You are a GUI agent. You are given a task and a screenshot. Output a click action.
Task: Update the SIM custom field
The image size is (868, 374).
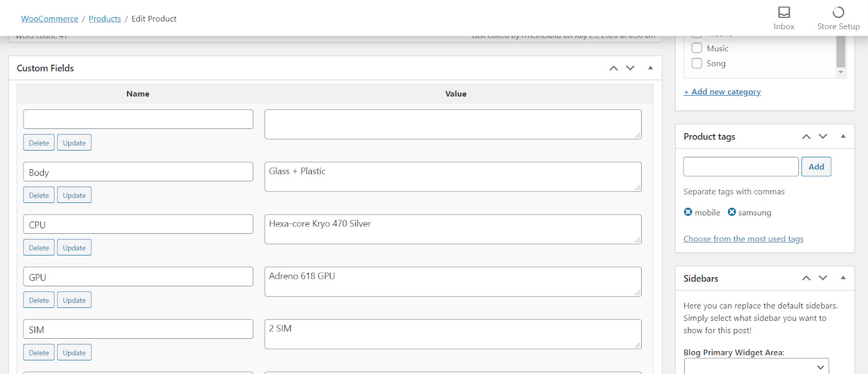click(75, 352)
